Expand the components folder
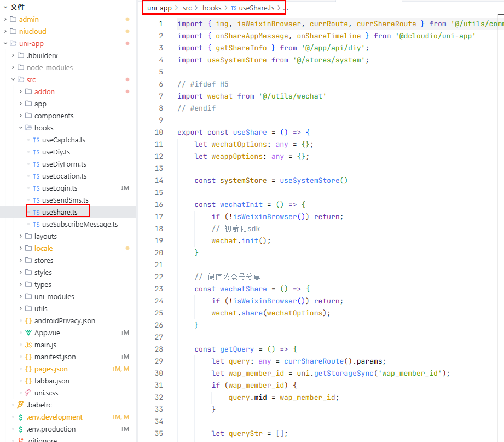504x442 pixels. click(21, 116)
